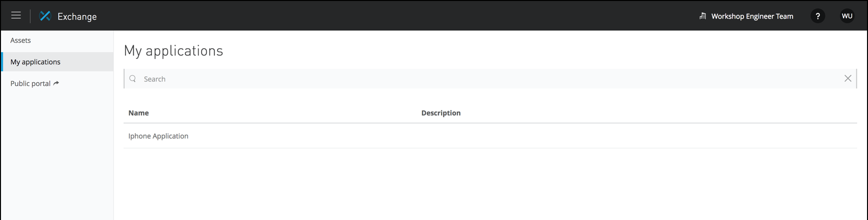Viewport: 868px width, 220px height.
Task: Click the search magnifier icon
Action: 132,79
